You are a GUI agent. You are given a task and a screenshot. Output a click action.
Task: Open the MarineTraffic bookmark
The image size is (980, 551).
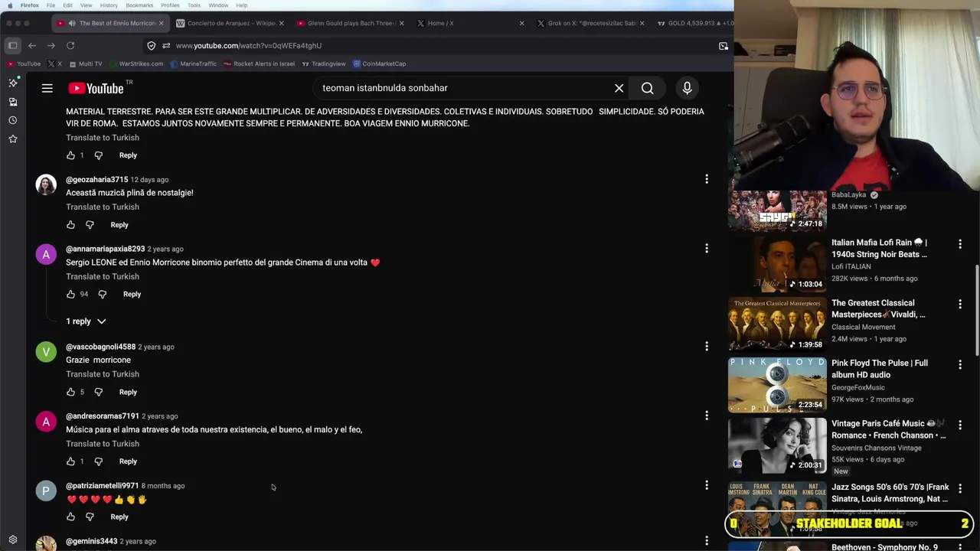pos(194,64)
